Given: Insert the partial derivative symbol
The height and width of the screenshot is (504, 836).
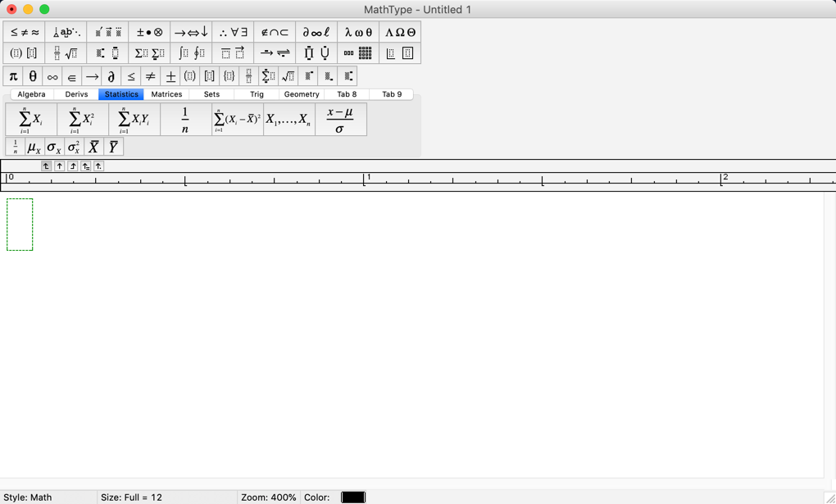Looking at the screenshot, I should (111, 75).
